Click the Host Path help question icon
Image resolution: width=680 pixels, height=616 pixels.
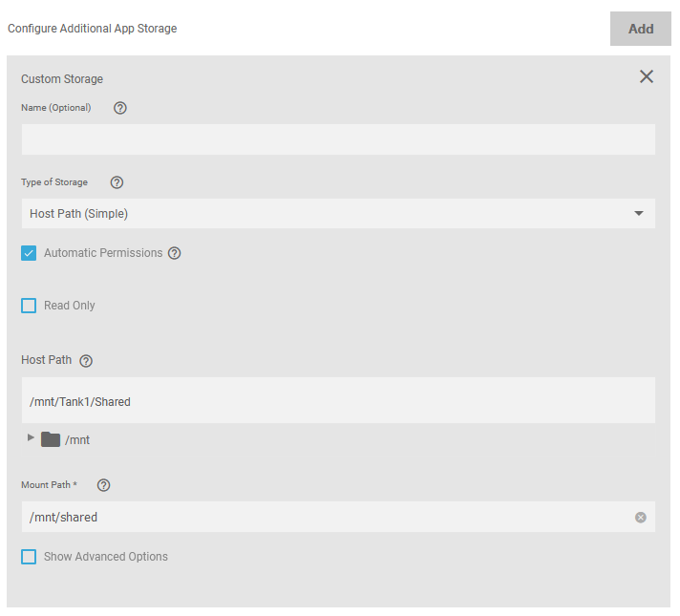click(86, 361)
